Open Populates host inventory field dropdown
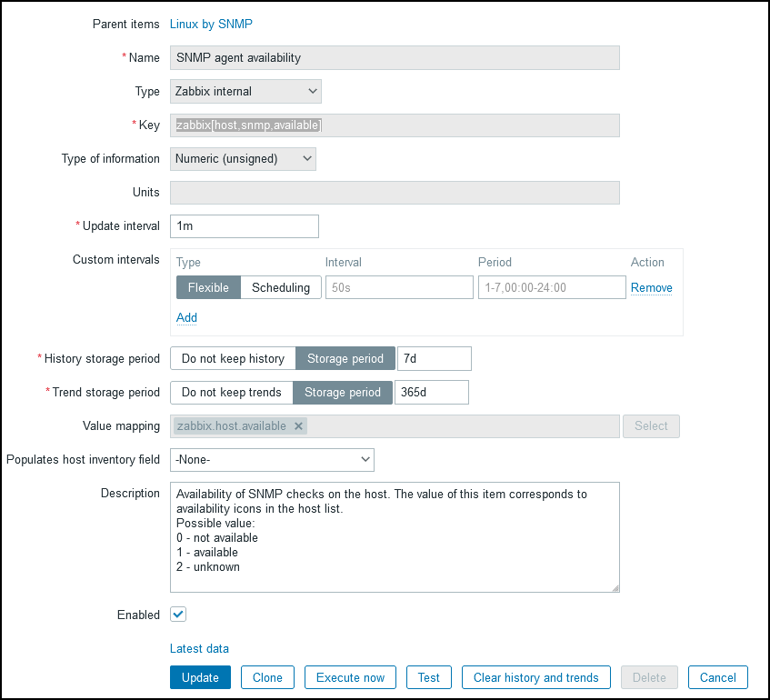The image size is (770, 700). pyautogui.click(x=272, y=460)
